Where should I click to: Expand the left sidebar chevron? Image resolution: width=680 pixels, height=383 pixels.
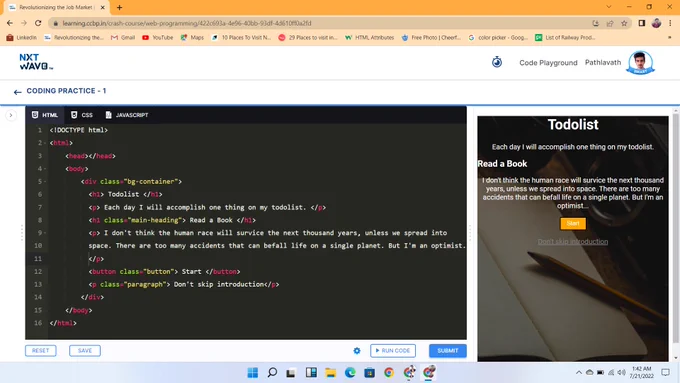pos(11,115)
